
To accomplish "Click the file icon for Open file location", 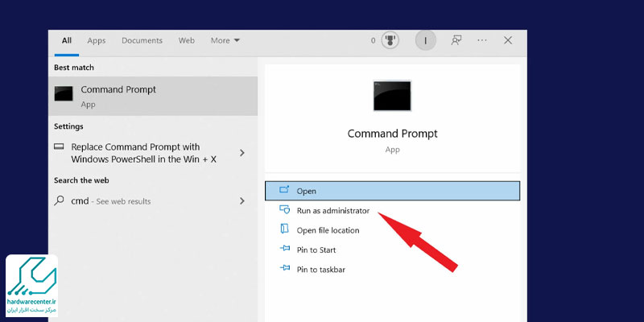I will (284, 229).
